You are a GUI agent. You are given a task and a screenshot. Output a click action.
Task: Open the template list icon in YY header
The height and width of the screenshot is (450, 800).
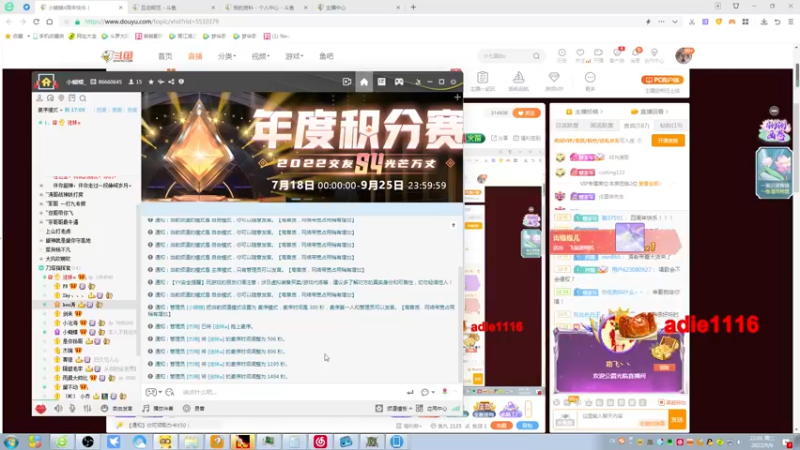pos(381,82)
